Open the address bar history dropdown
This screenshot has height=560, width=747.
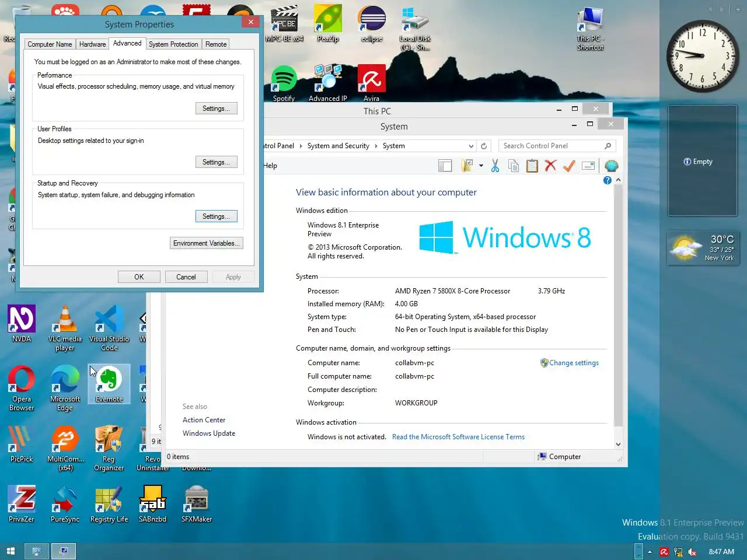point(471,146)
